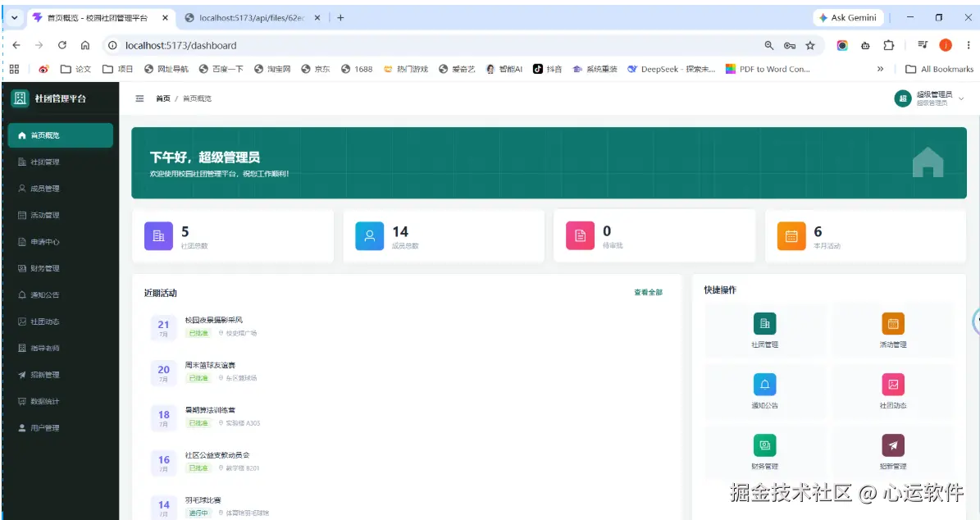980x520 pixels.
Task: Open the apps grid in bookmarks bar
Action: [x=15, y=69]
